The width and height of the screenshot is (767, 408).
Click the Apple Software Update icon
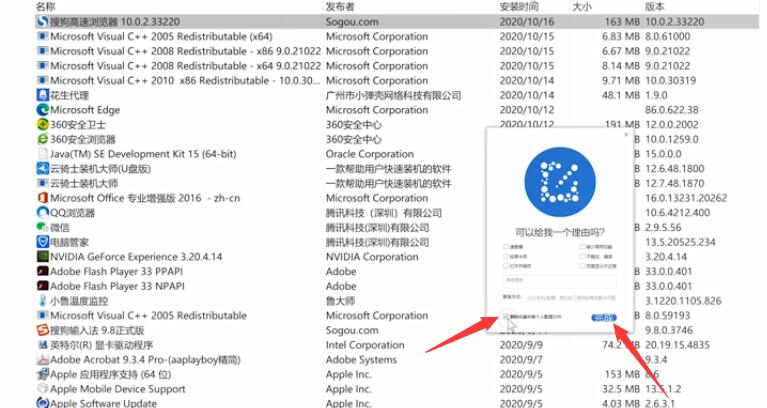(43, 403)
